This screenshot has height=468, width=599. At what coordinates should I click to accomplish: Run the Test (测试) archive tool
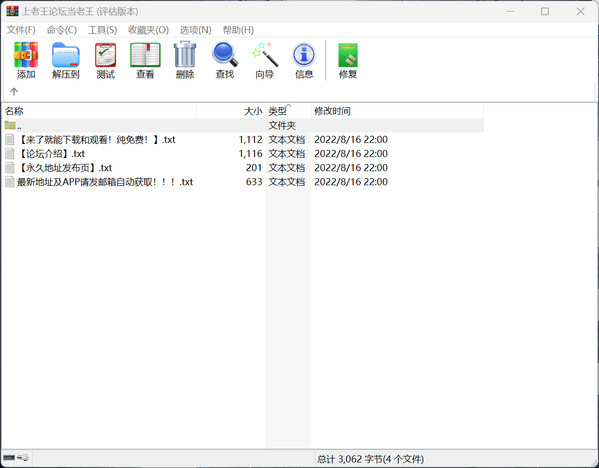click(105, 60)
